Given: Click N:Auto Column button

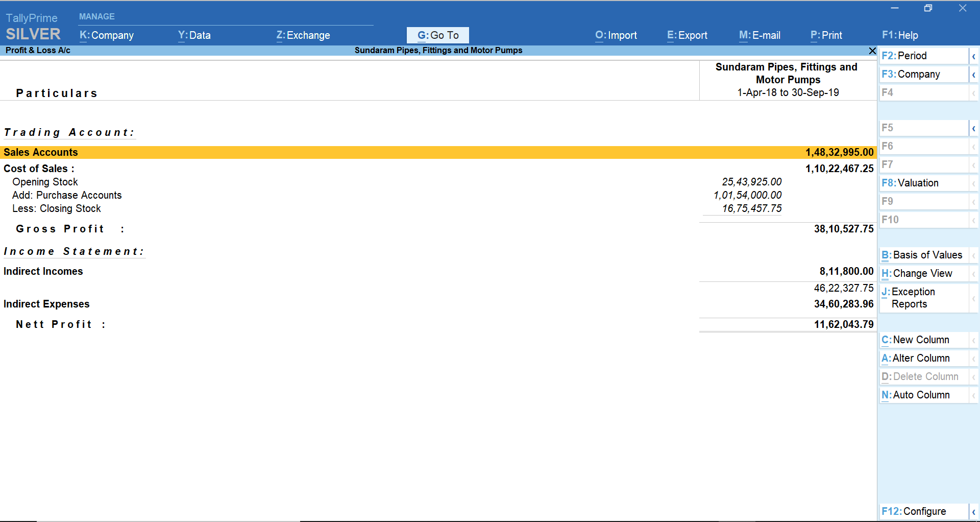Looking at the screenshot, I should coord(924,395).
